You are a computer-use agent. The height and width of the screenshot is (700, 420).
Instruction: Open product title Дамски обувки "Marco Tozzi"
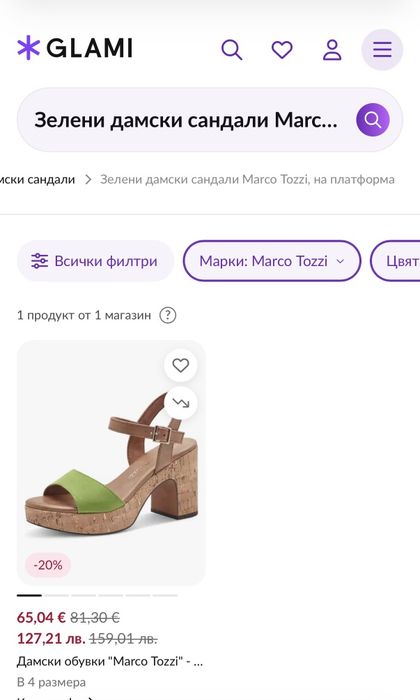pyautogui.click(x=110, y=661)
